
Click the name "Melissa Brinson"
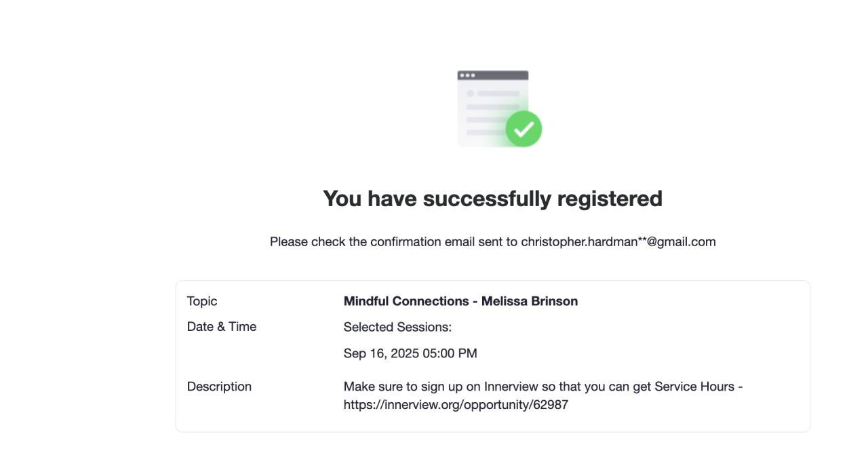(x=530, y=301)
